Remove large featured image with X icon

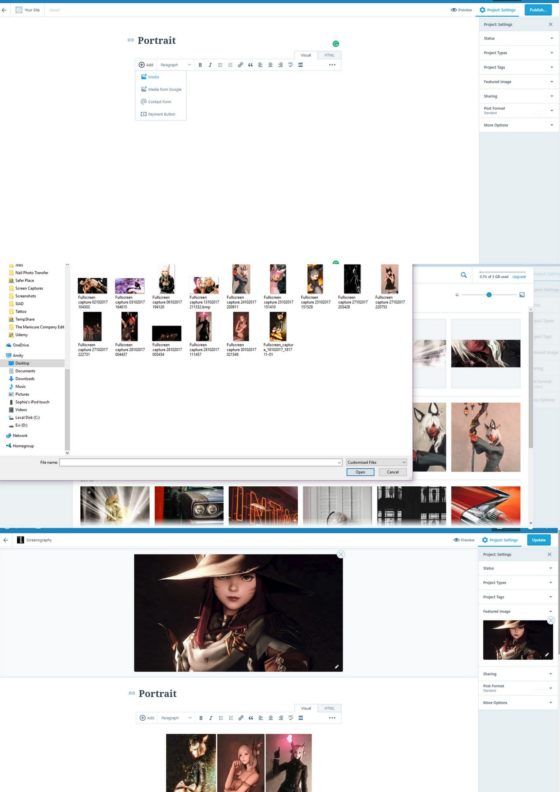click(341, 555)
